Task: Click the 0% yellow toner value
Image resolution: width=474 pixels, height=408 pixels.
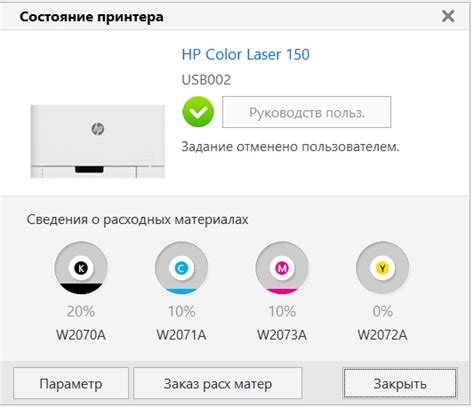Action: 383,311
